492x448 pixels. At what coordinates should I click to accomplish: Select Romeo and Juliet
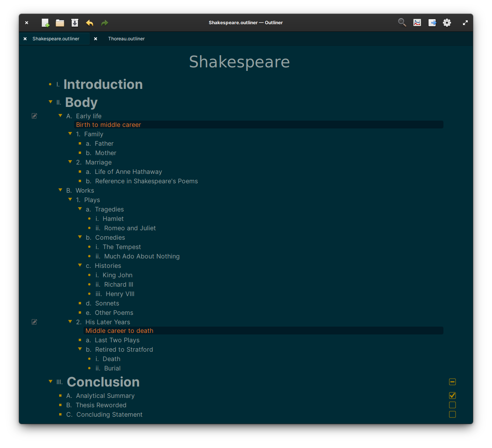130,228
